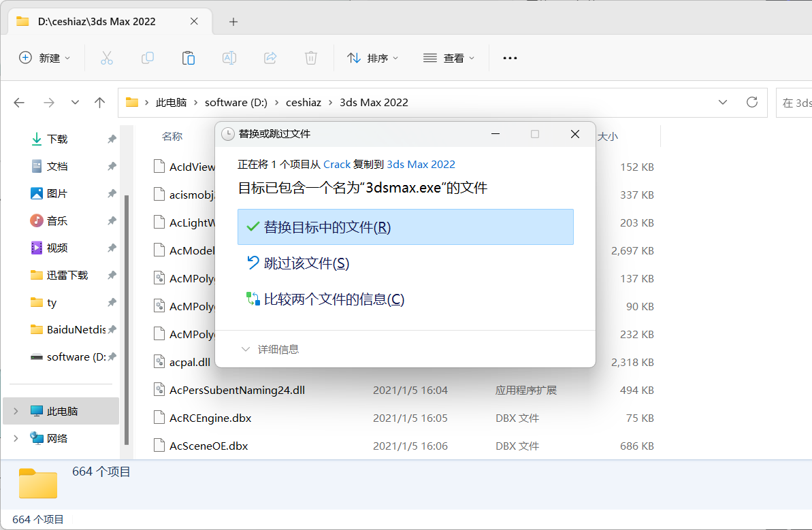Refresh the folder view

[751, 102]
